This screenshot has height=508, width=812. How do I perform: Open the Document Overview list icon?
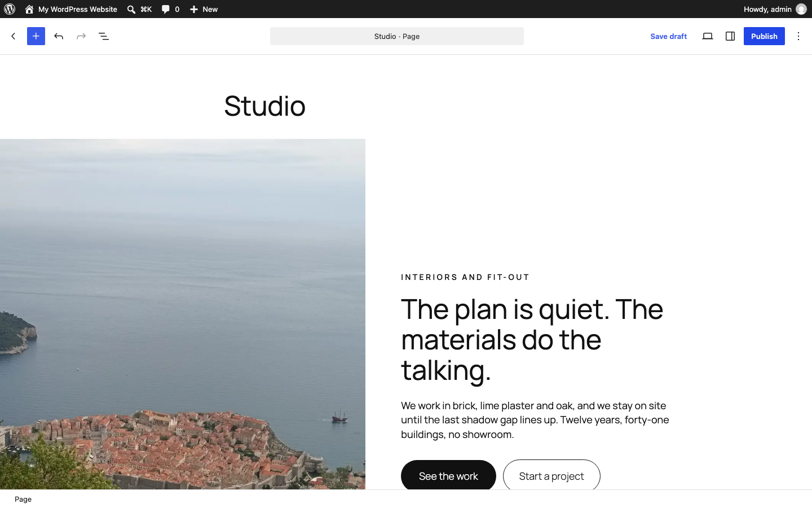point(104,36)
